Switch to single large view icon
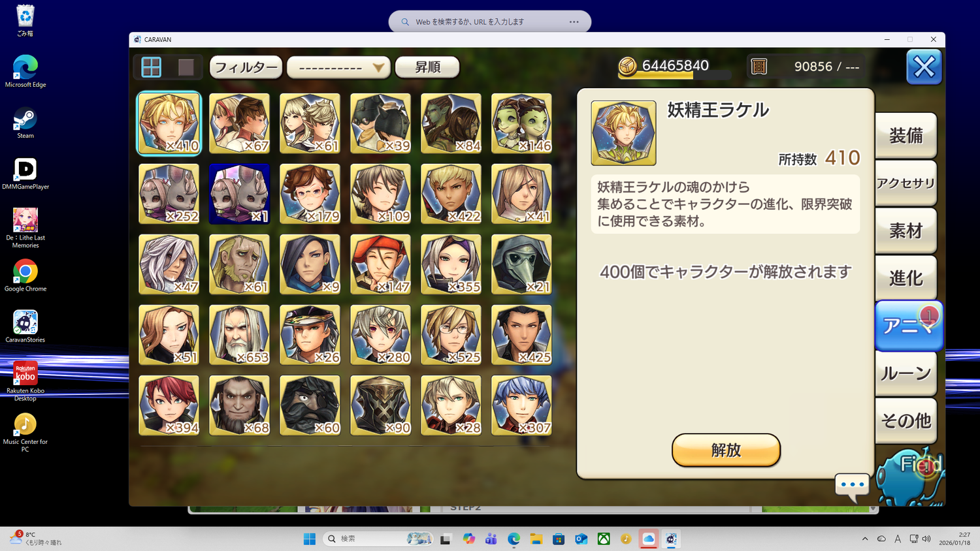 pos(186,67)
